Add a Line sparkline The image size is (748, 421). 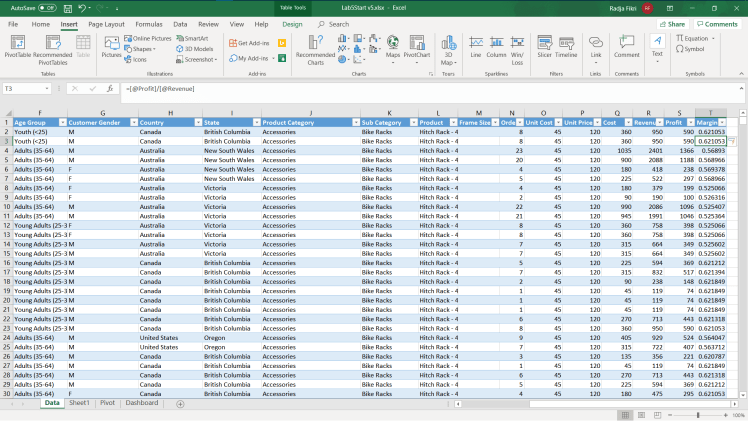(476, 46)
